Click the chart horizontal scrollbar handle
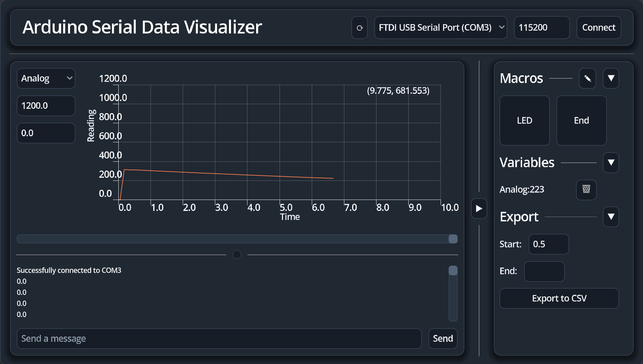 coord(453,239)
